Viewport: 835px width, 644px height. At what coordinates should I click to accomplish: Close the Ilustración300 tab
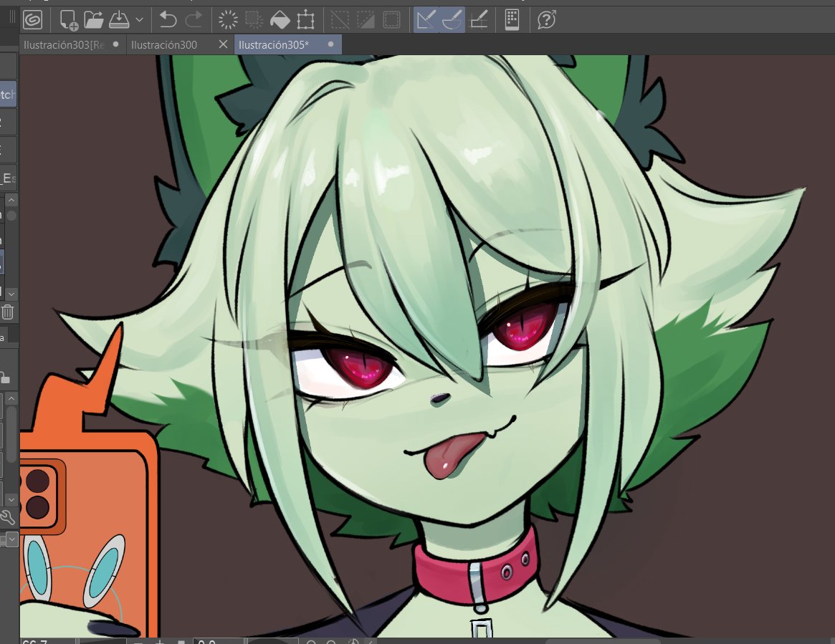(223, 44)
